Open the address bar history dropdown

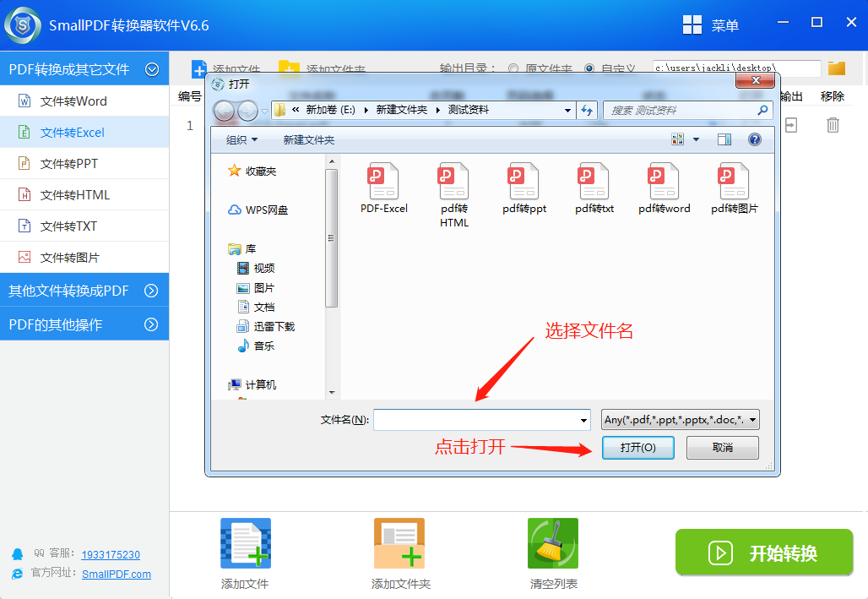click(567, 111)
